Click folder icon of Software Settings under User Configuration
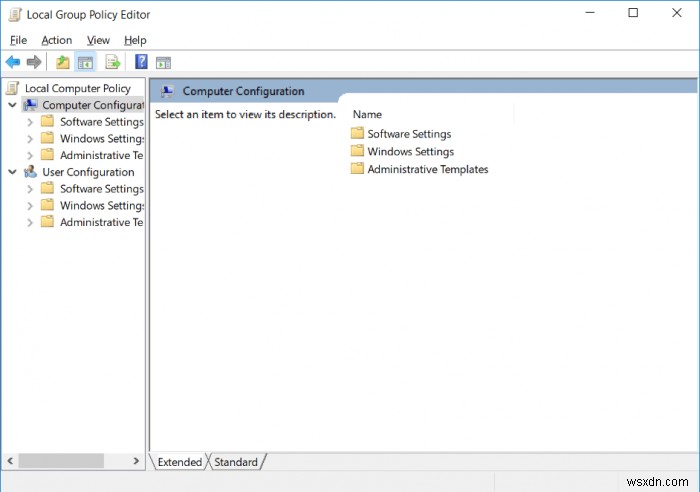This screenshot has width=700, height=492. [47, 188]
